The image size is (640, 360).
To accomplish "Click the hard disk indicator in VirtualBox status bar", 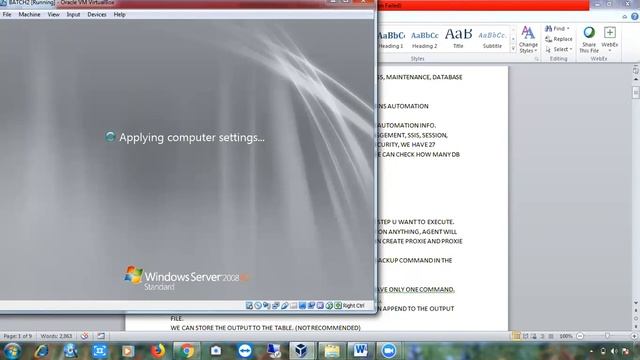I will 249,305.
